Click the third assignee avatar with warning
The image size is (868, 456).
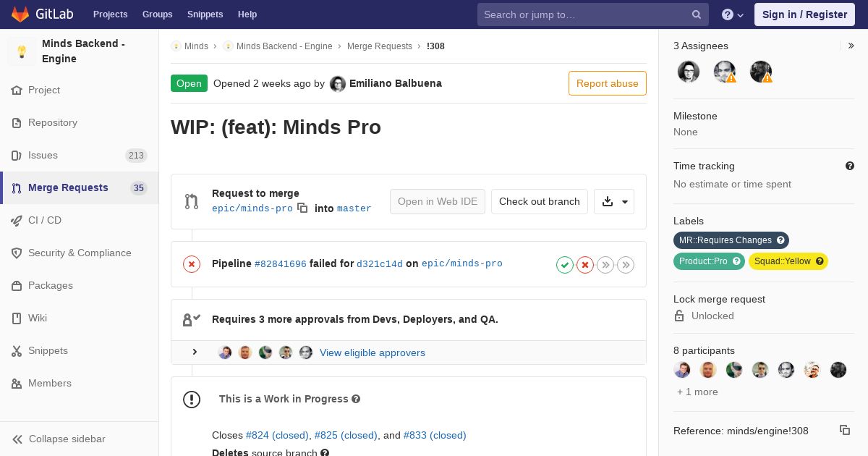click(x=761, y=72)
